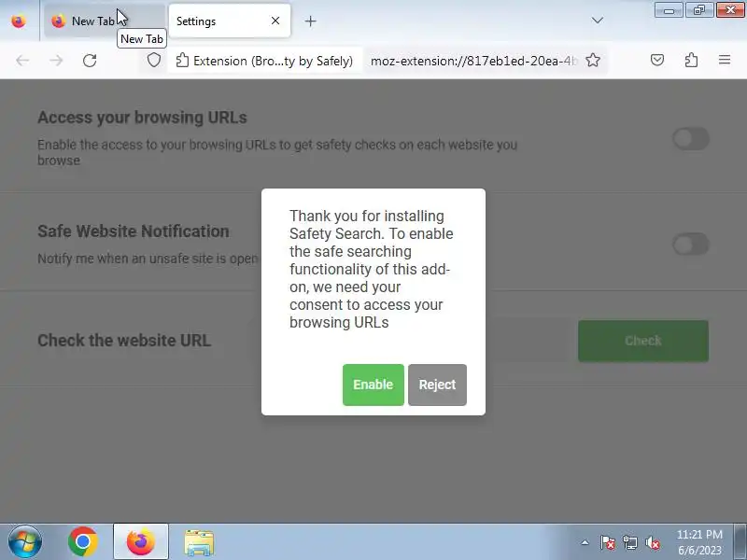Click the green Check button
This screenshot has width=747, height=560.
tap(643, 341)
